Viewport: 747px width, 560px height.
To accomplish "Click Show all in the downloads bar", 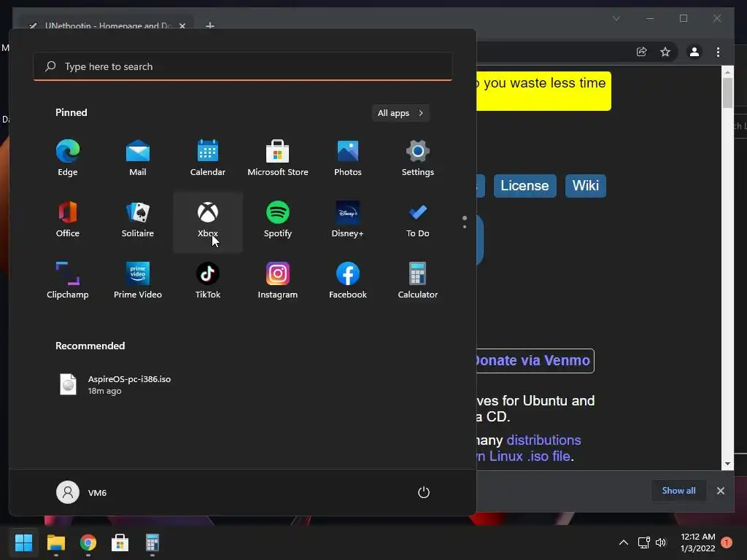I will coord(678,491).
